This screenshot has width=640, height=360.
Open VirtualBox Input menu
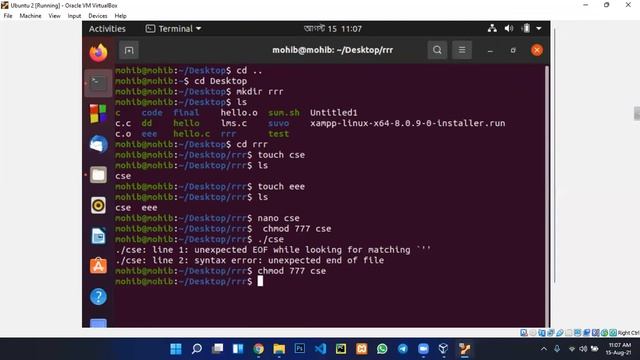coord(74,16)
